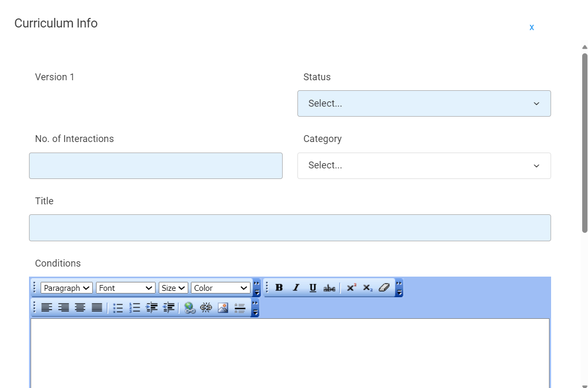Expand overflow arrow of alignment toolbar
The width and height of the screenshot is (588, 388).
pos(255,308)
